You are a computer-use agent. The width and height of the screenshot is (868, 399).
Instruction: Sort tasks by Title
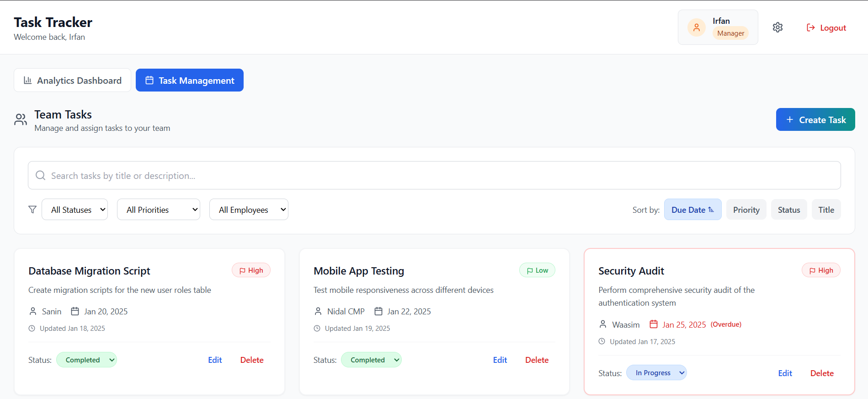[x=826, y=210]
